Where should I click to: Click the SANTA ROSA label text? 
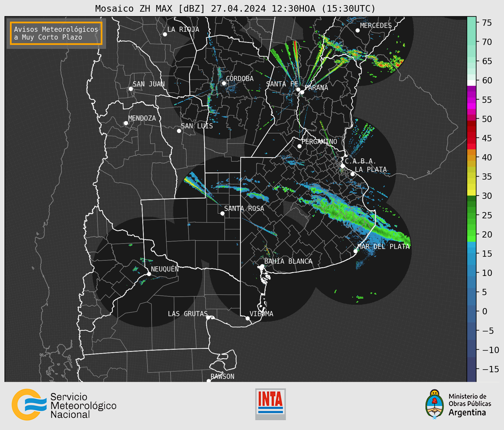(244, 208)
